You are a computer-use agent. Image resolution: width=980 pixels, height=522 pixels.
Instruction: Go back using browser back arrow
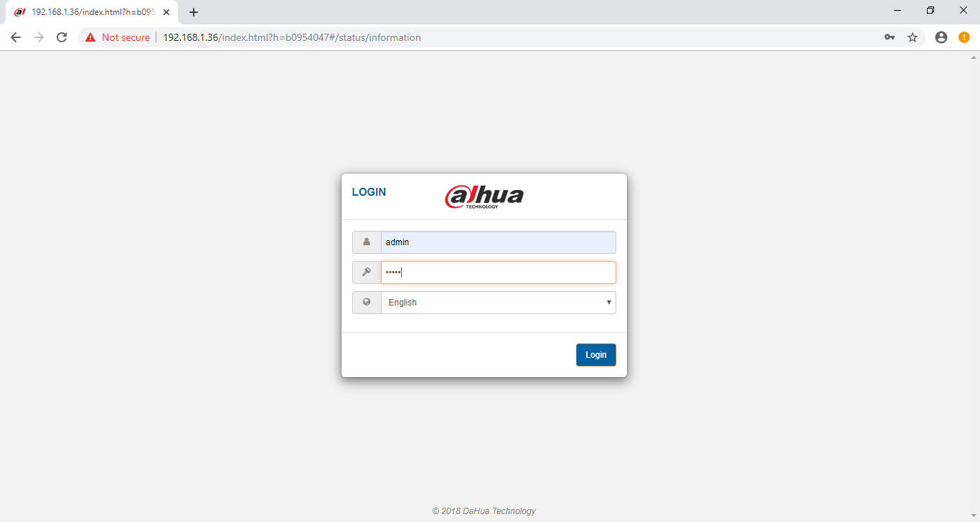point(16,37)
